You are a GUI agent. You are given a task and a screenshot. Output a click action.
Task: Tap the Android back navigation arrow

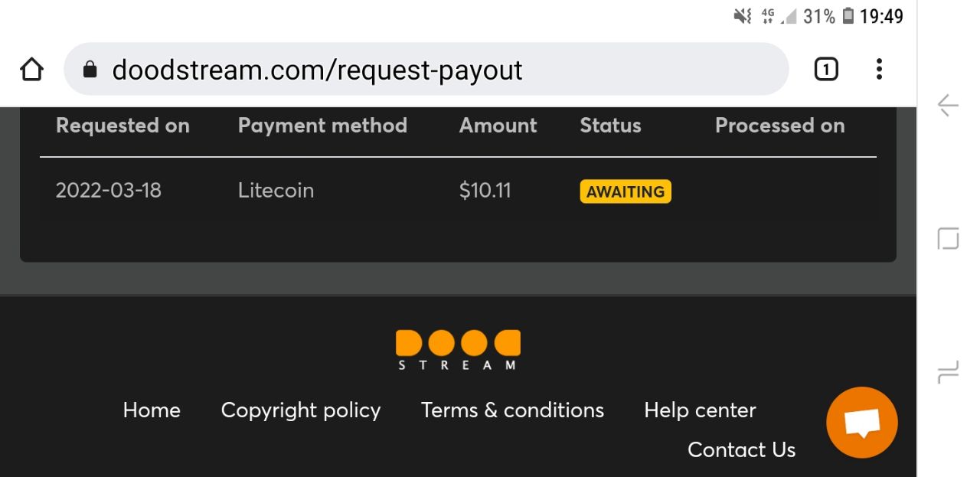coord(948,105)
